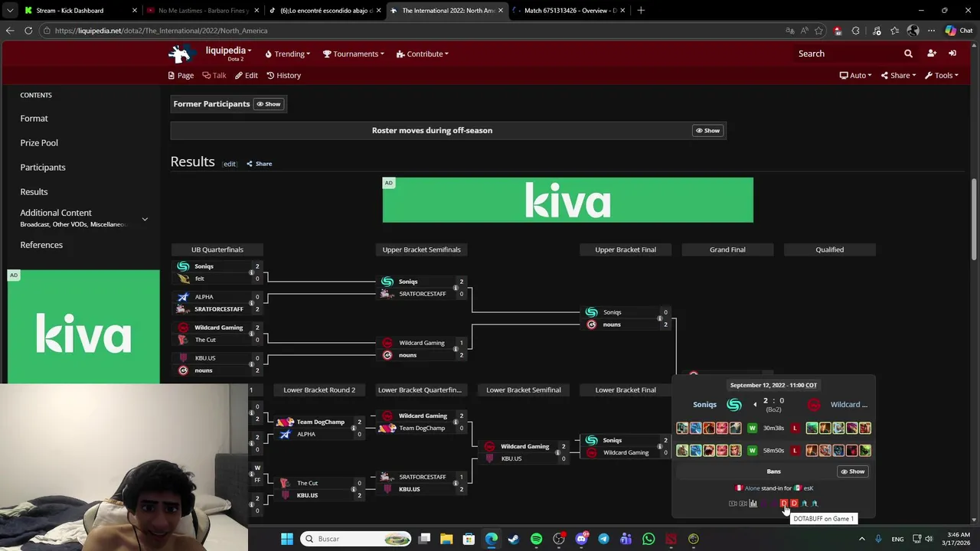This screenshot has height=551, width=980.
Task: Click Share link beside Results heading
Action: (x=259, y=164)
